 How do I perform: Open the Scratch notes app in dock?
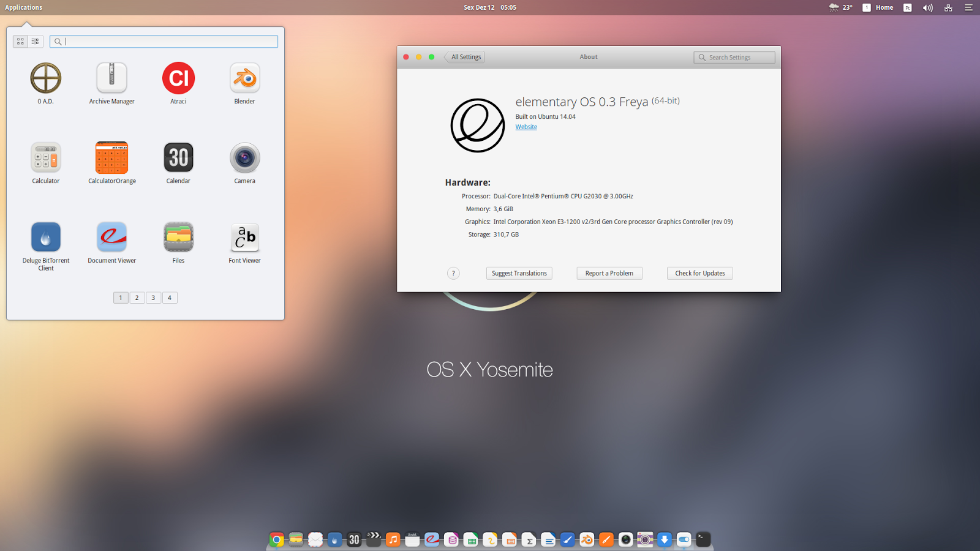pos(412,539)
